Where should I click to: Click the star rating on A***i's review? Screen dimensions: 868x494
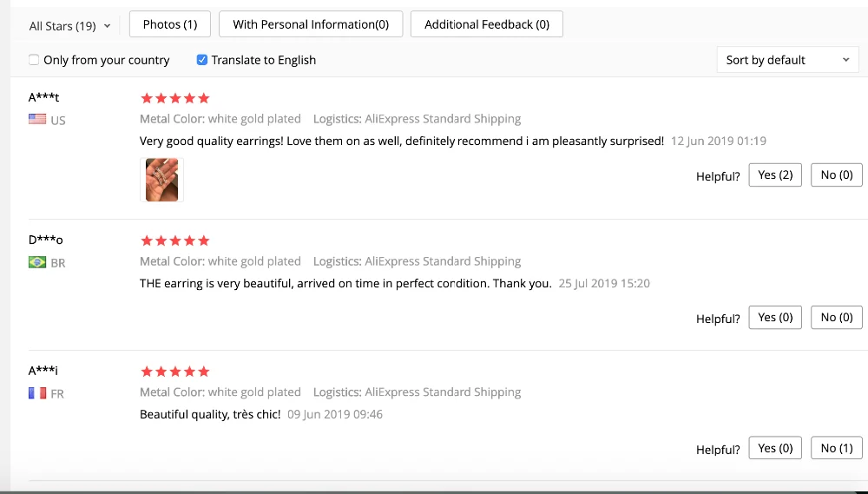point(175,372)
